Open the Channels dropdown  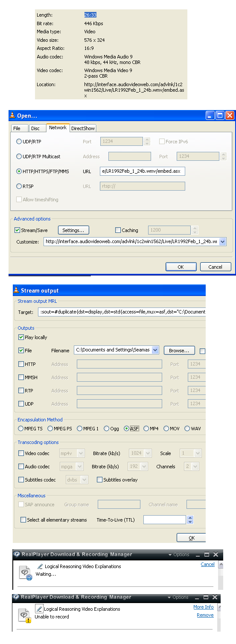[195, 467]
